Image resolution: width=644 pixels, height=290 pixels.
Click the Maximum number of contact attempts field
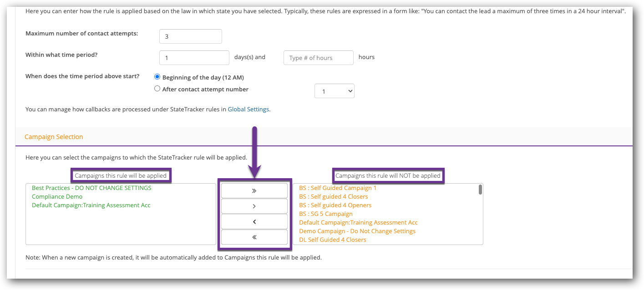[x=190, y=36]
